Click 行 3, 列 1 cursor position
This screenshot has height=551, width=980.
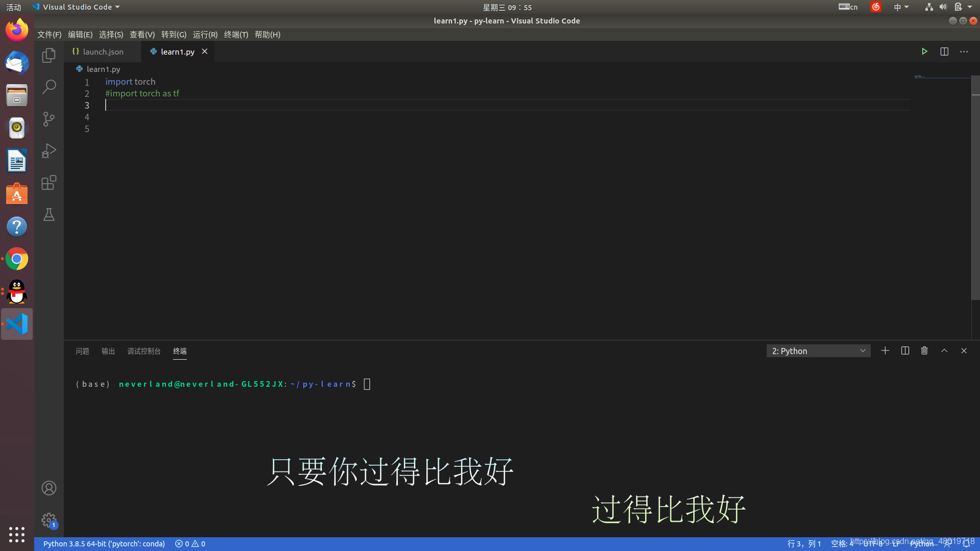[x=804, y=544]
